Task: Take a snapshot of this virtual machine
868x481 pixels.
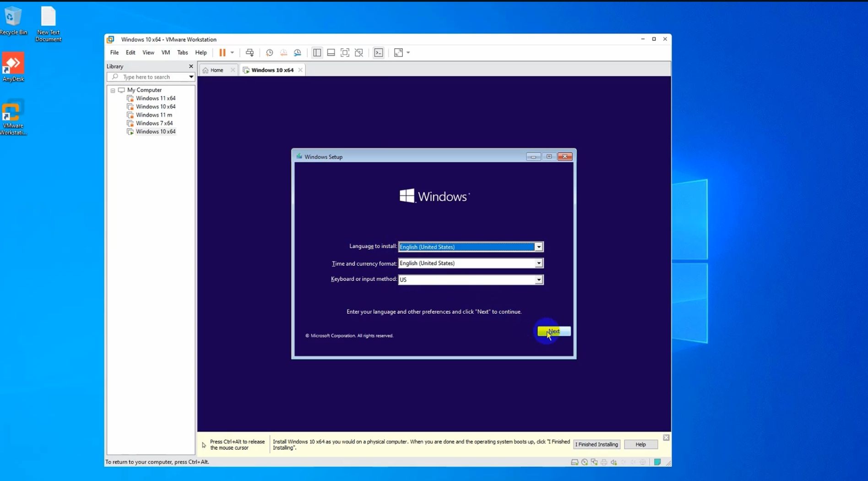Action: (269, 53)
